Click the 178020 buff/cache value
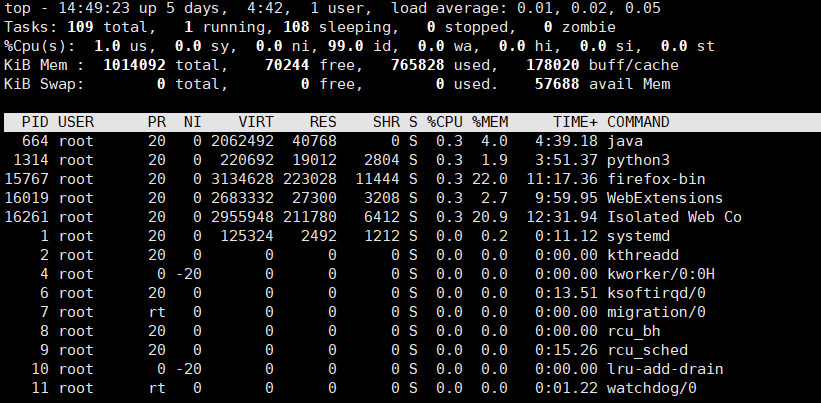 552,65
